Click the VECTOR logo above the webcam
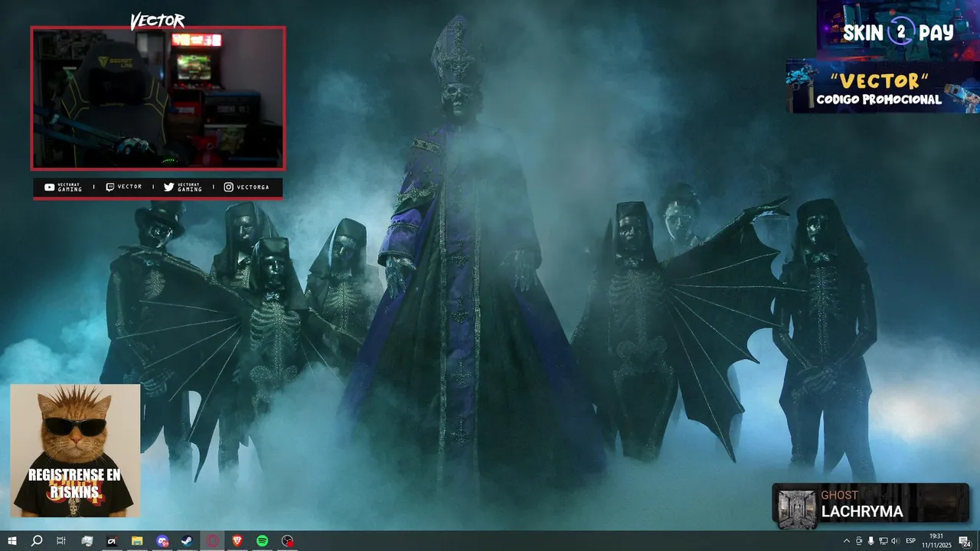The image size is (980, 551). pyautogui.click(x=158, y=21)
